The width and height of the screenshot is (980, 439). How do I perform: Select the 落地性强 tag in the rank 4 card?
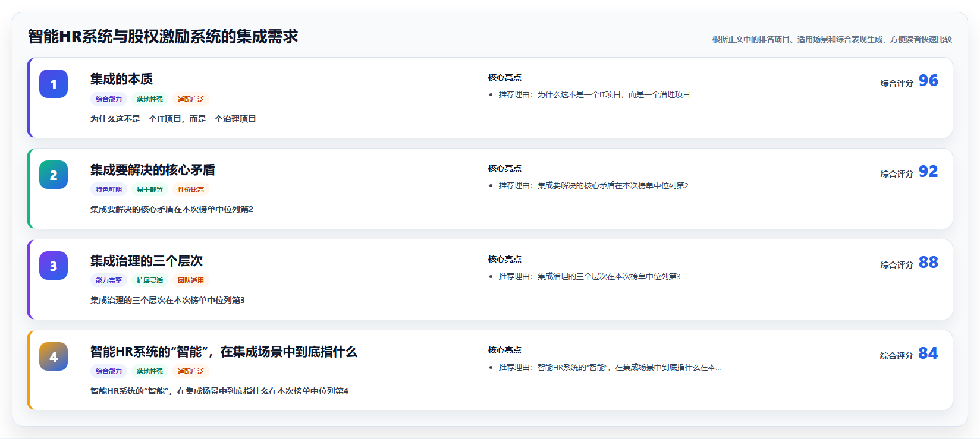click(150, 371)
